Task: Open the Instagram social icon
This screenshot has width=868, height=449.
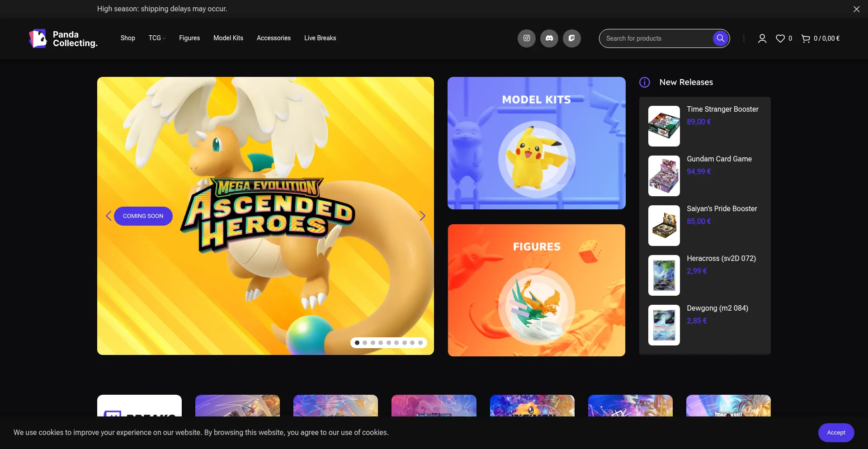Action: point(526,38)
